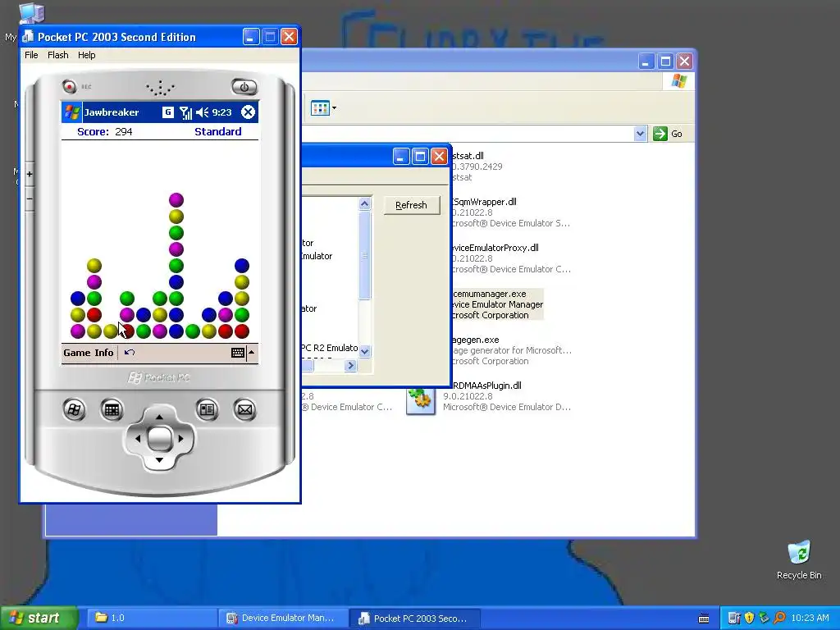Click the 9:23 clock in the title bar
The height and width of the screenshot is (630, 840).
point(221,112)
